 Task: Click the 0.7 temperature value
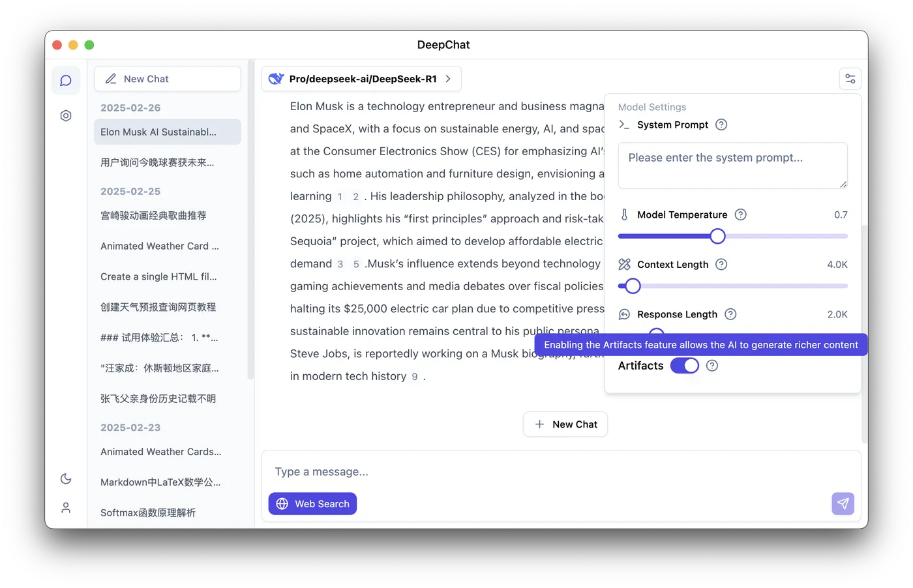coord(841,214)
